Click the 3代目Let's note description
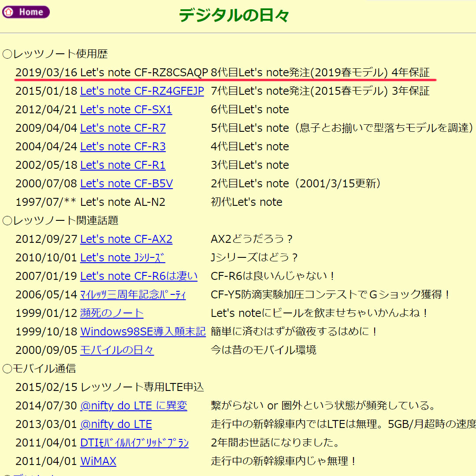476x476 pixels. click(x=250, y=165)
